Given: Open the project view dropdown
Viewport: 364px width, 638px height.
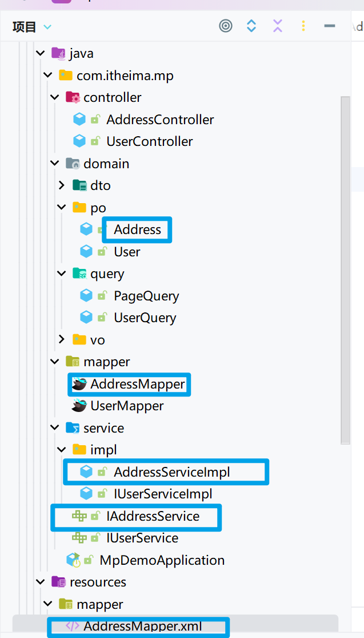Looking at the screenshot, I should tap(47, 27).
